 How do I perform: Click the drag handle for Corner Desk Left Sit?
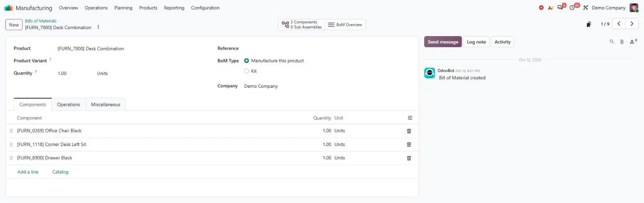(11, 144)
